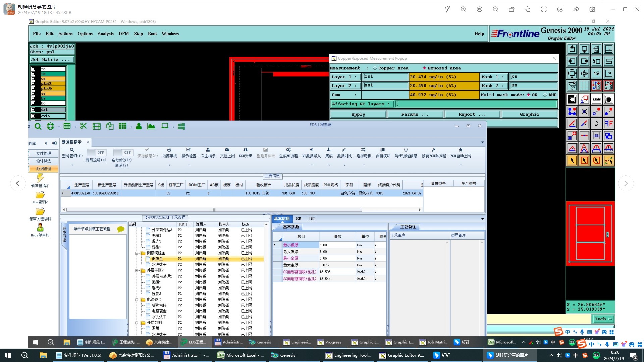Click the lifebuoy help icon
This screenshot has width=644, height=362.
[x=50, y=126]
